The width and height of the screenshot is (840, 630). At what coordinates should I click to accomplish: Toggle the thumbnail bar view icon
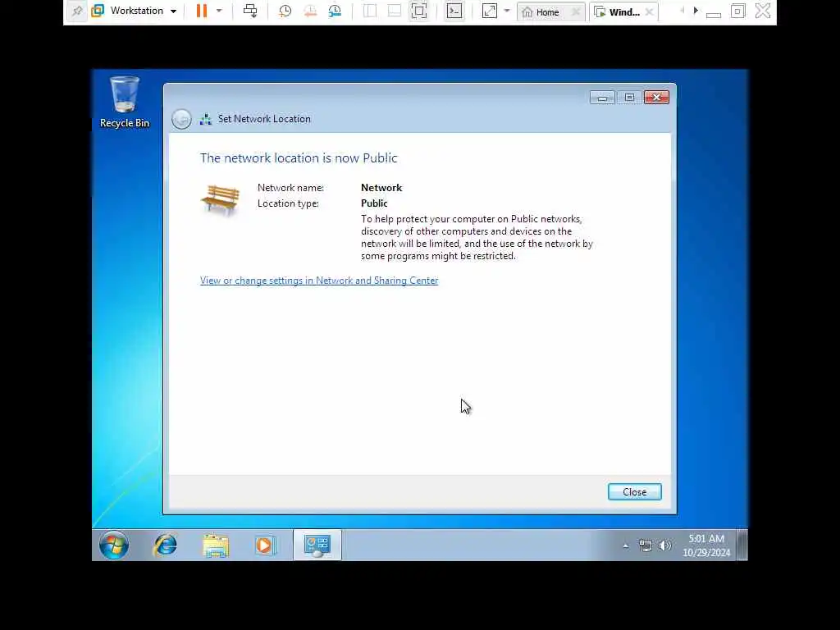tap(395, 11)
